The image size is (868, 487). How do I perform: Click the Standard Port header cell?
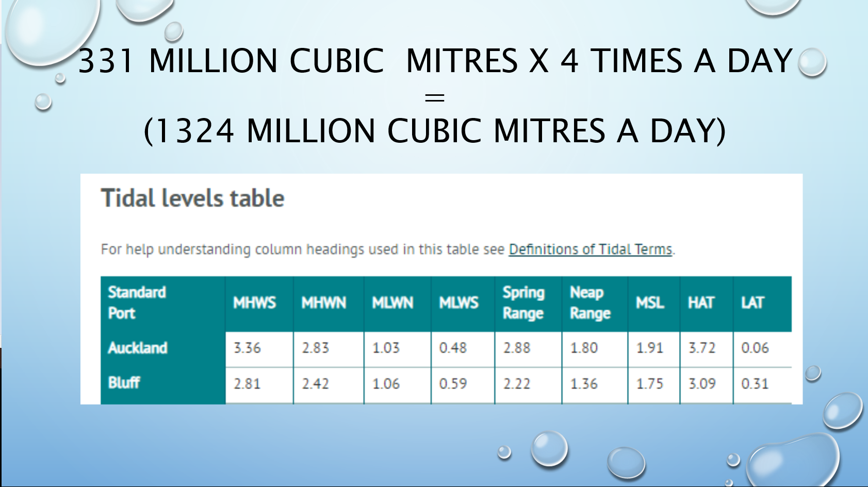(137, 303)
